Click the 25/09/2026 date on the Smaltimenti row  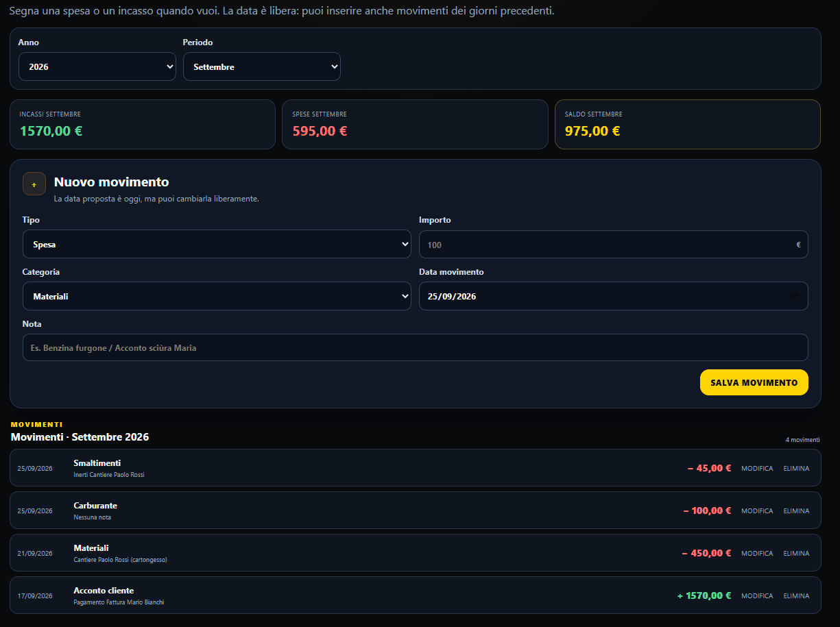click(35, 469)
